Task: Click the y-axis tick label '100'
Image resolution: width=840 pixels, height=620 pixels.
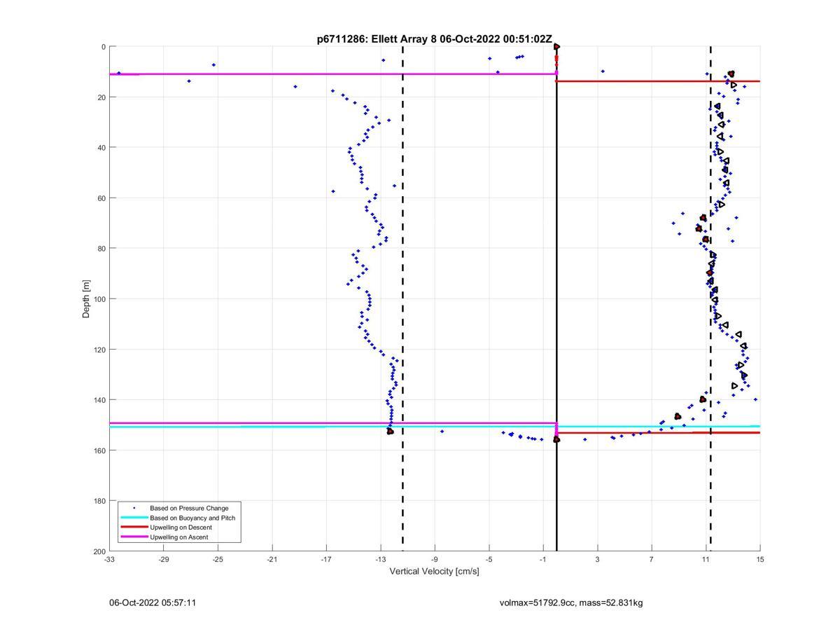Action: coord(99,299)
